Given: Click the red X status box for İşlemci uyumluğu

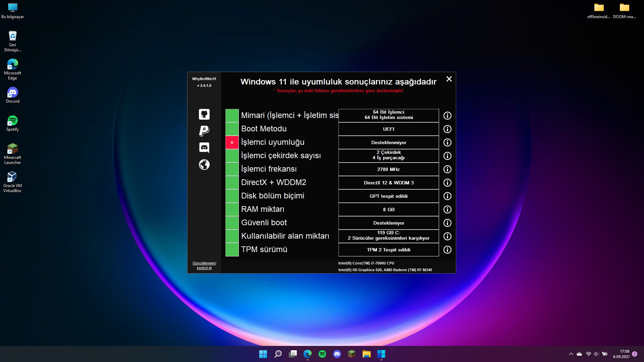Looking at the screenshot, I should [232, 142].
